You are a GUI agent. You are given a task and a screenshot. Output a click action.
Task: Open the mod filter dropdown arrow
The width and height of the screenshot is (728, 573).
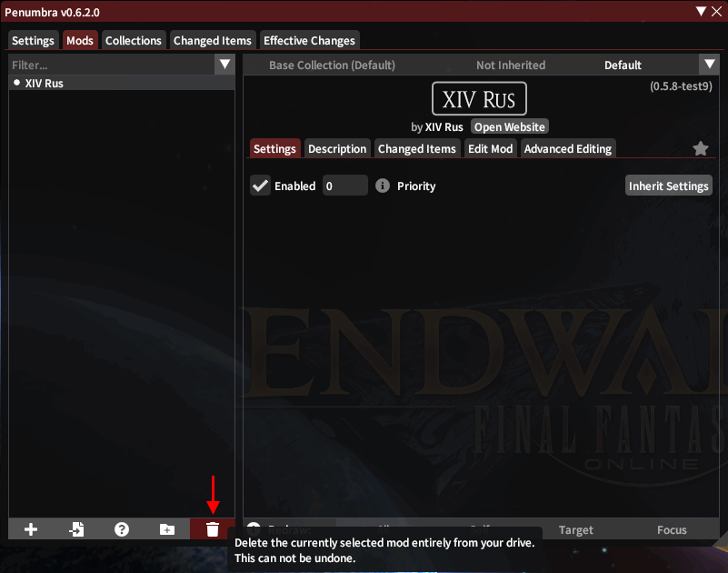tap(224, 65)
